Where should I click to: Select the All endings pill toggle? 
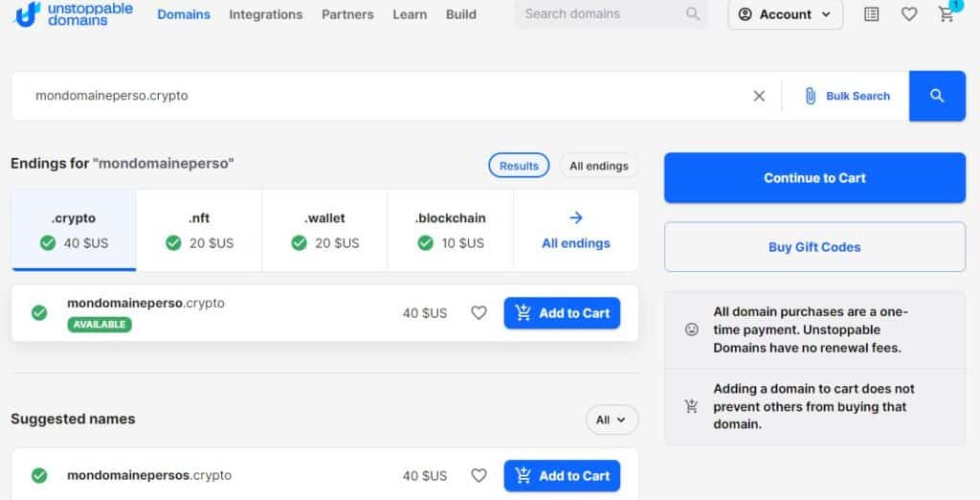pos(599,166)
